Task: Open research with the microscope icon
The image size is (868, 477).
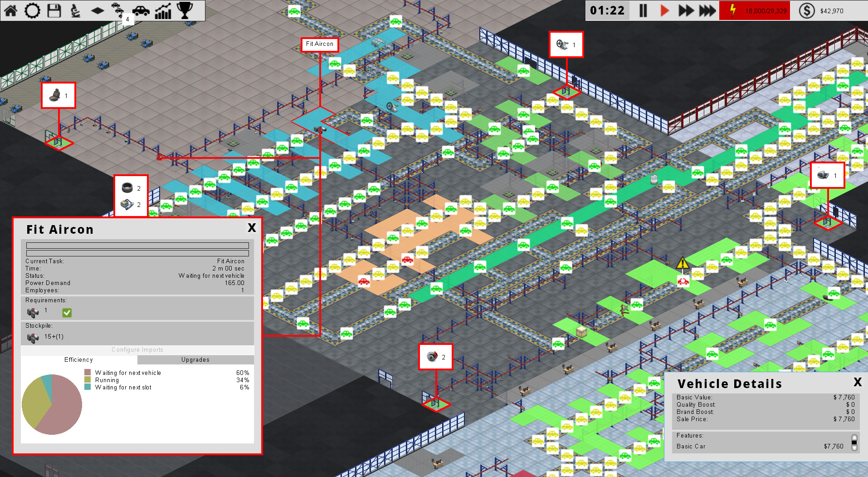Action: coord(76,10)
